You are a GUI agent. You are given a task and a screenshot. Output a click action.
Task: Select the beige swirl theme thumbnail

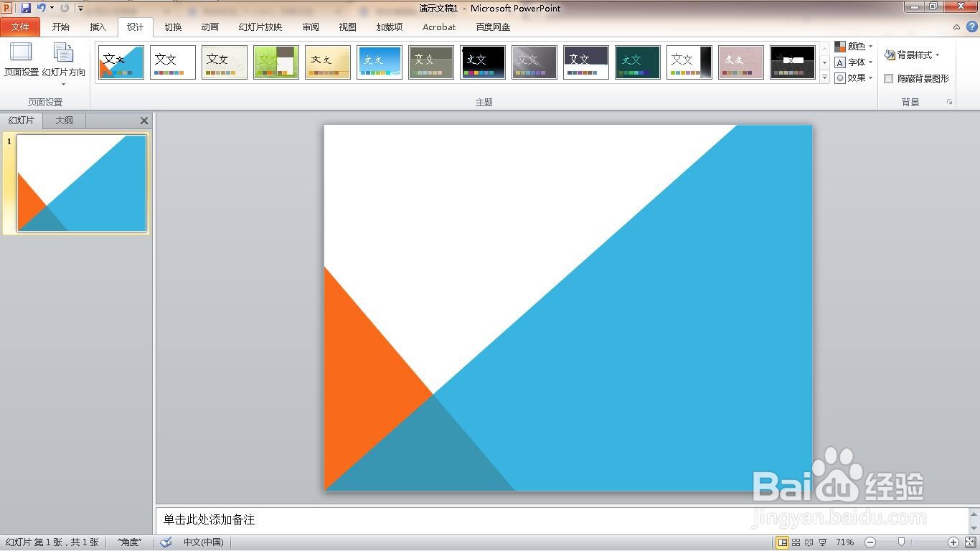pyautogui.click(x=225, y=62)
